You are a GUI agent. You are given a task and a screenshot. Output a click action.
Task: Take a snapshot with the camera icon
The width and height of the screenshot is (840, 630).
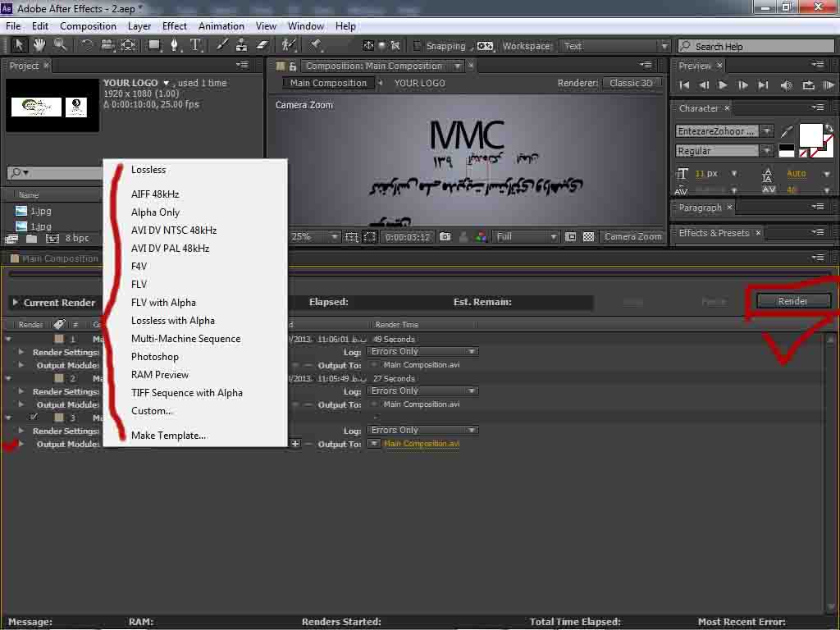[x=445, y=236]
